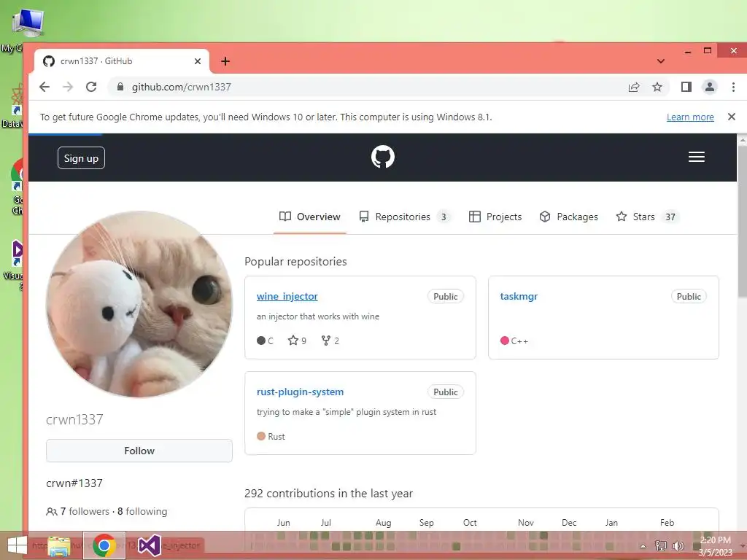Click the crwn#1337 bio text
747x560 pixels.
(x=74, y=483)
